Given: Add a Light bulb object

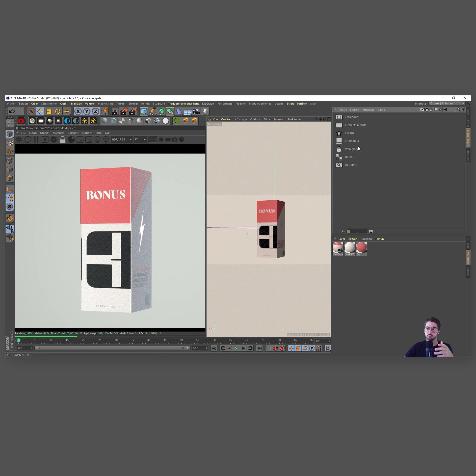Looking at the screenshot, I should point(205,111).
